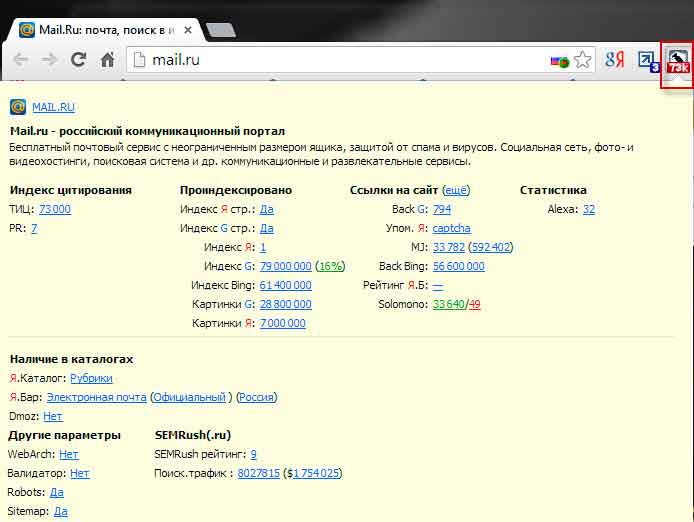The image size is (694, 522).
Task: Open Solomono value 33 640
Action: tap(448, 304)
